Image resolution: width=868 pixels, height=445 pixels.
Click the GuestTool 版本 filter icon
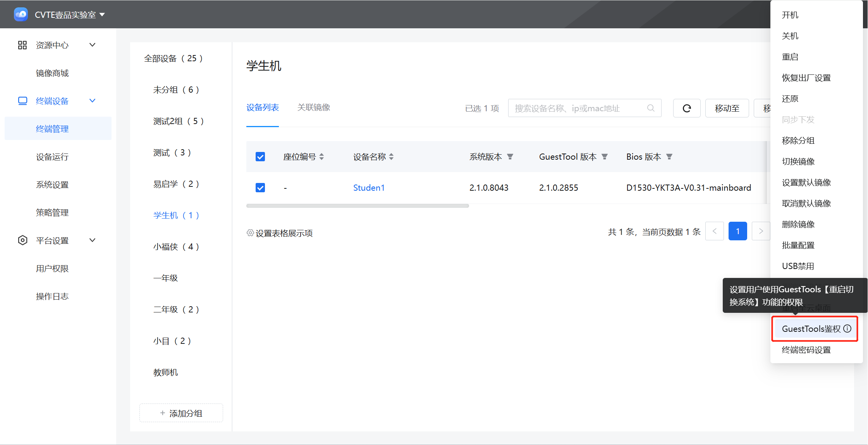(604, 157)
